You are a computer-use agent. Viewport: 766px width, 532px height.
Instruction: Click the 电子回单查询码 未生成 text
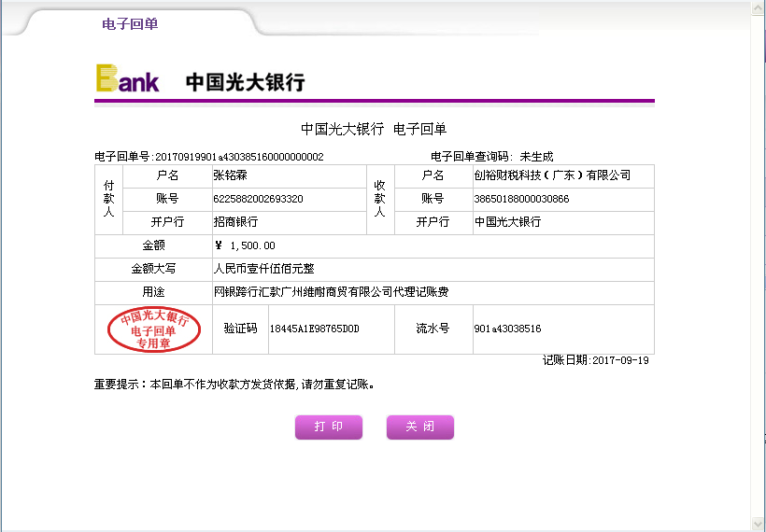click(492, 157)
